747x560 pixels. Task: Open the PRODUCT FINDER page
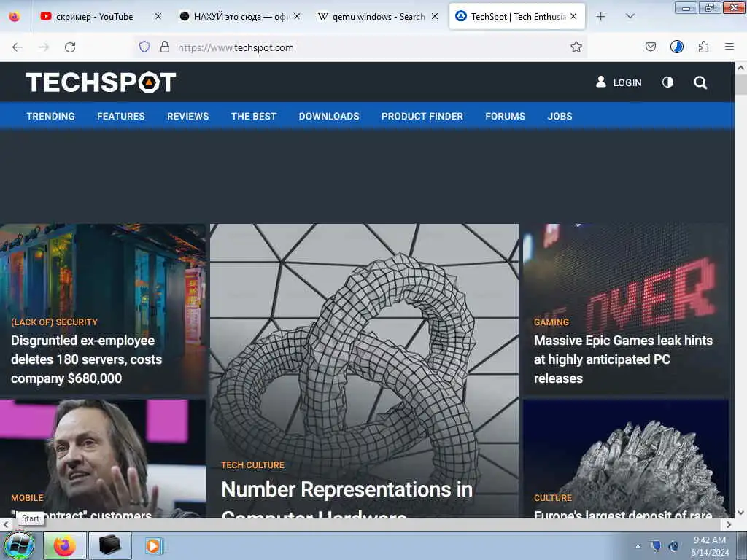click(422, 116)
